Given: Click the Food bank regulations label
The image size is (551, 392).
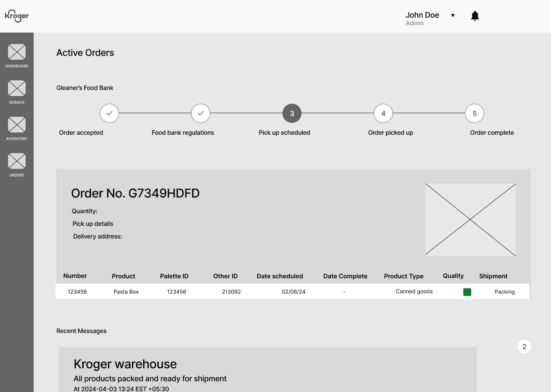Looking at the screenshot, I should point(183,132).
